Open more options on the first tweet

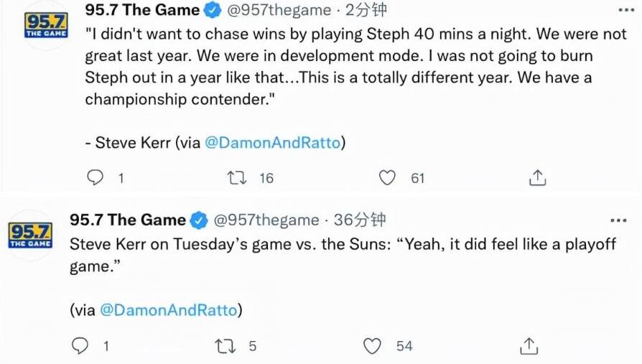[625, 11]
